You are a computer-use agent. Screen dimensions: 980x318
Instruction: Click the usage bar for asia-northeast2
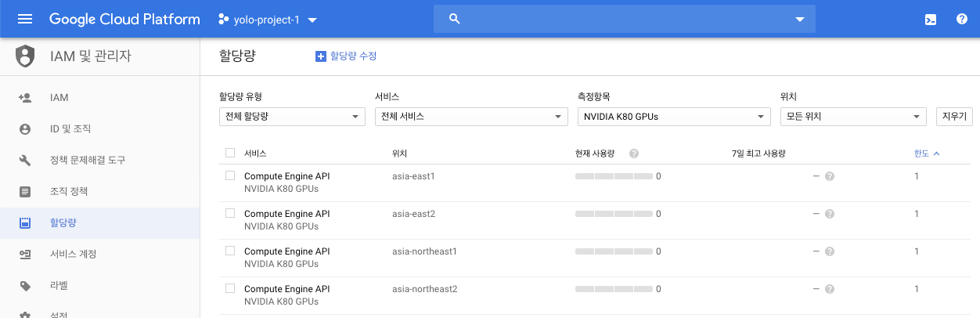point(614,289)
